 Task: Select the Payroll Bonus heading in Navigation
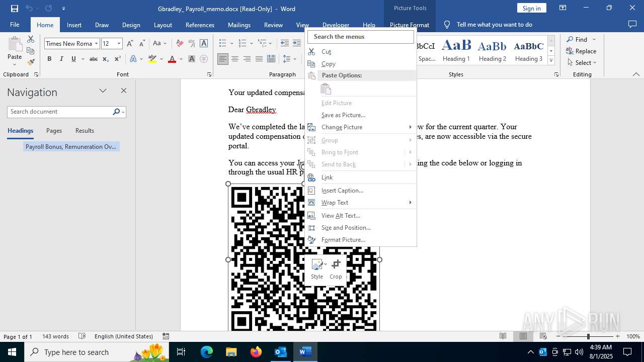click(x=71, y=147)
